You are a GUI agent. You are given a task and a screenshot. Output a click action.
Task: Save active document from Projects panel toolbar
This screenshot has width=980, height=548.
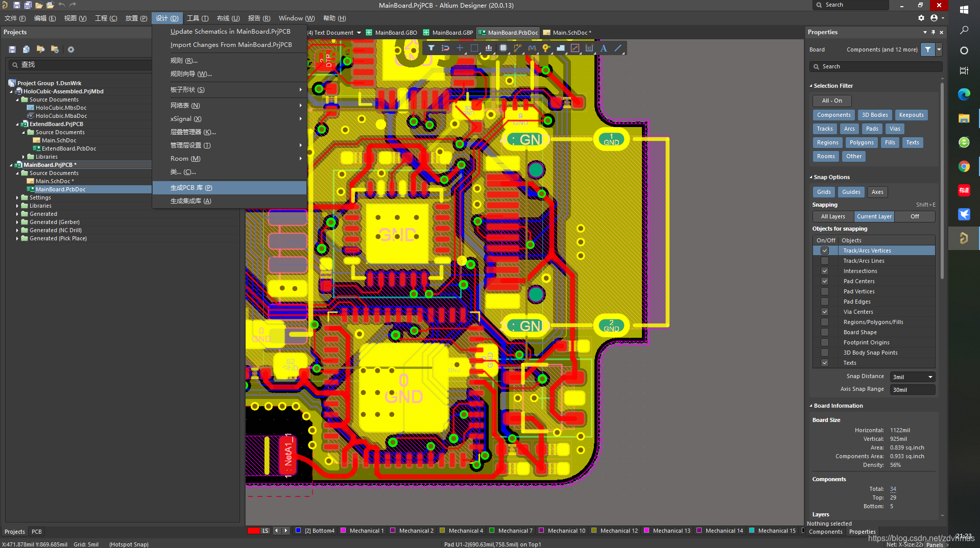click(x=12, y=49)
